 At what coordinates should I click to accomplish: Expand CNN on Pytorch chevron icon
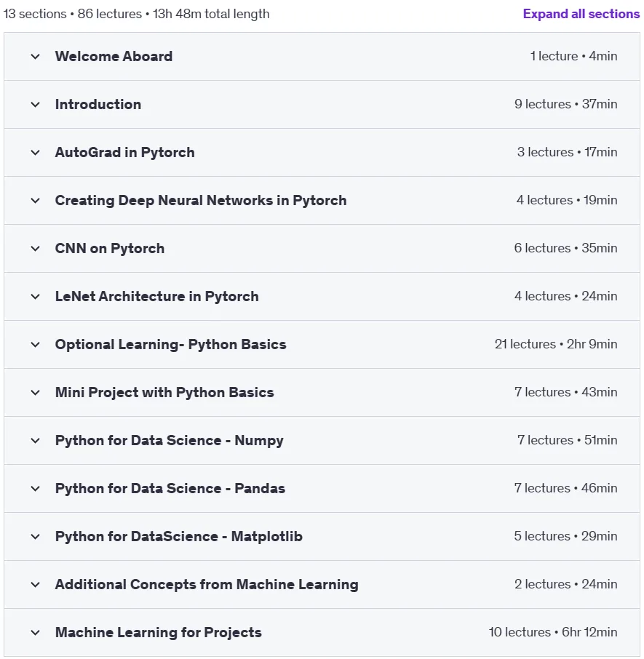[x=36, y=248]
